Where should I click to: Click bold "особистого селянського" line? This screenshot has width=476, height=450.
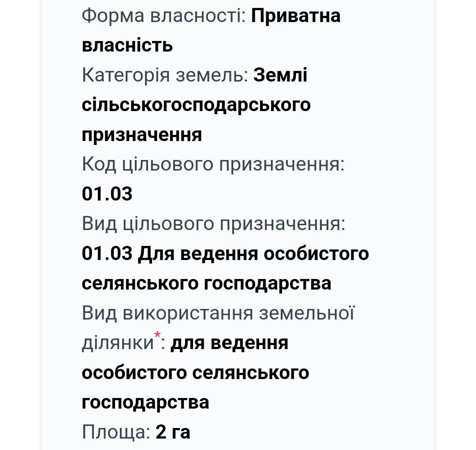pyautogui.click(x=195, y=372)
